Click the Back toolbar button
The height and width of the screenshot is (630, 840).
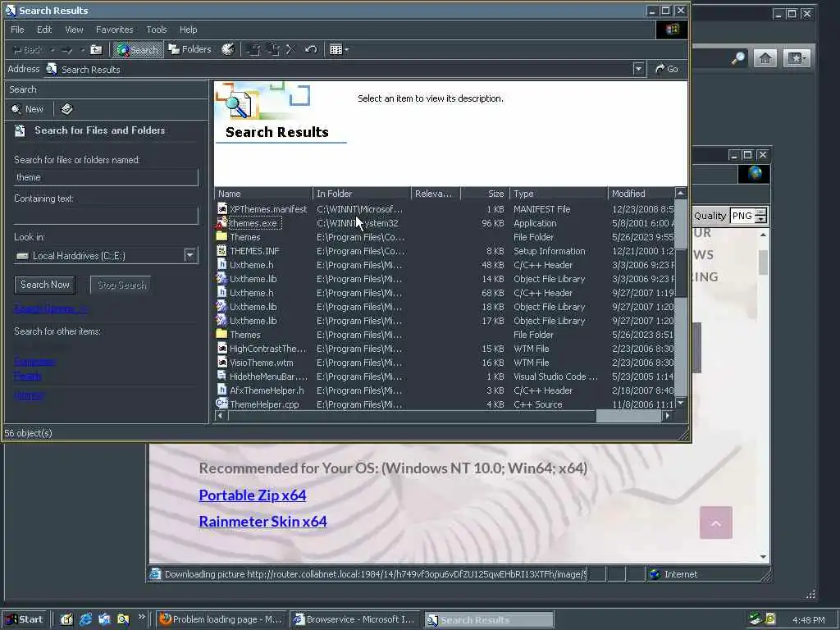pos(27,50)
